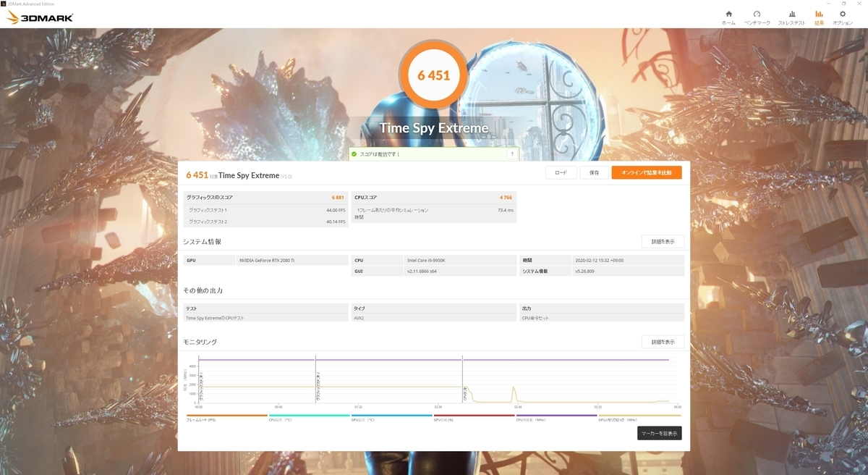The width and height of the screenshot is (868, 475).
Task: Open the 結果 results tab
Action: tap(819, 17)
